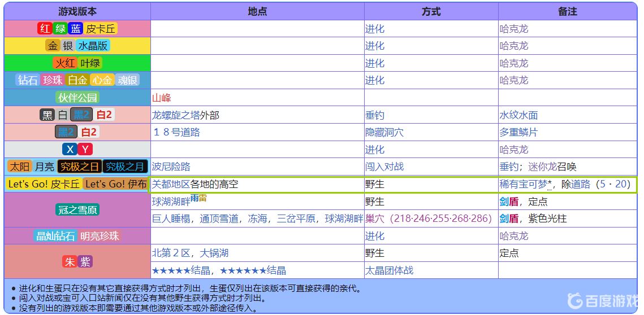
Task: Click the 绿 version badge
Action: pyautogui.click(x=59, y=29)
